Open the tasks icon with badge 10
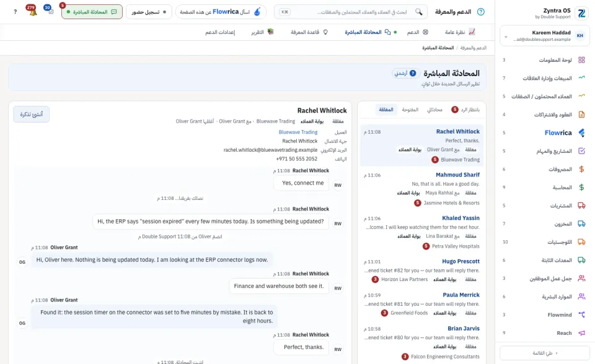595x364 pixels. coord(48,10)
